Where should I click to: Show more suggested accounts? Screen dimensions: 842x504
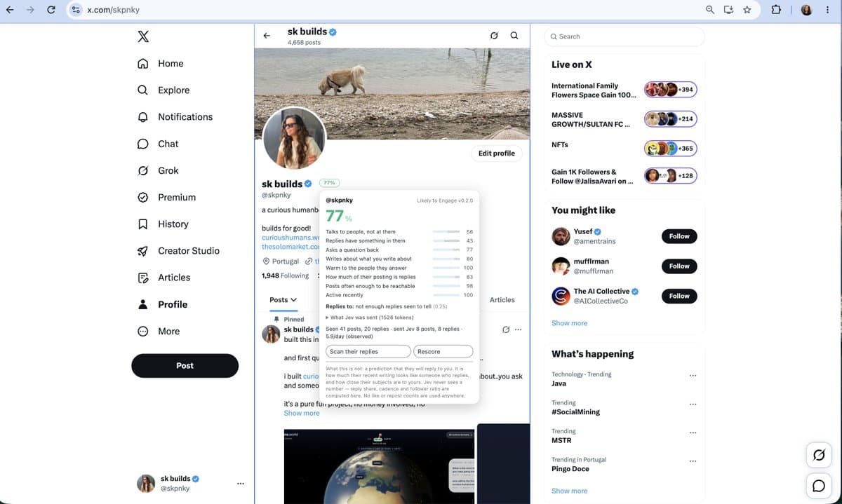click(x=570, y=323)
